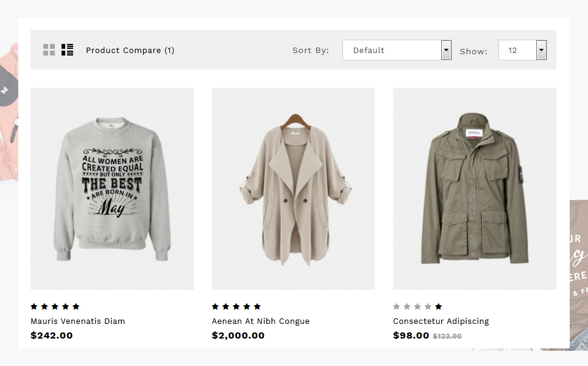Click the Show dropdown arrow button
This screenshot has height=366, width=588.
[x=541, y=50]
